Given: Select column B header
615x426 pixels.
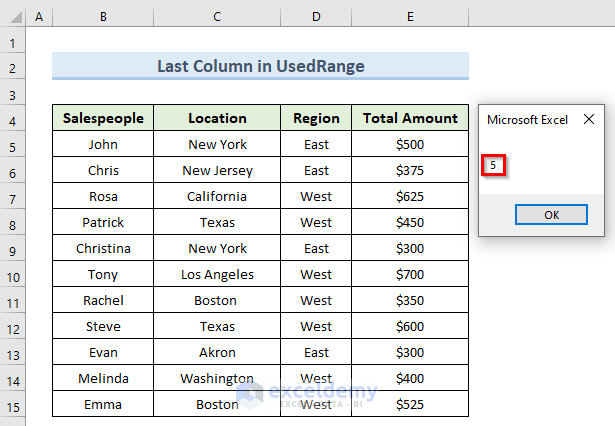Looking at the screenshot, I should 103,18.
